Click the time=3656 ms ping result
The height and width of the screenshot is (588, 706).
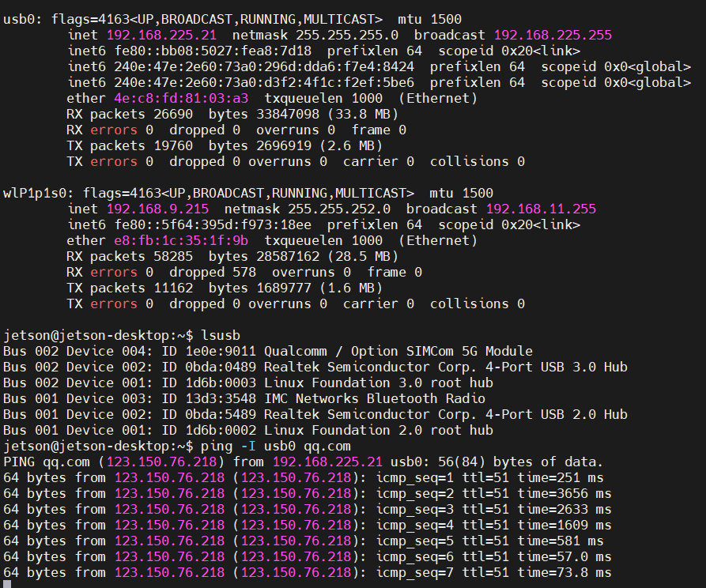pyautogui.click(x=564, y=493)
